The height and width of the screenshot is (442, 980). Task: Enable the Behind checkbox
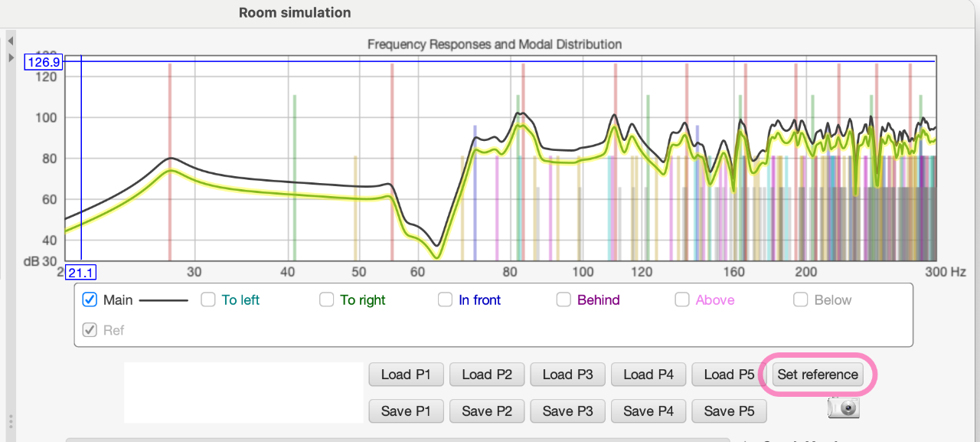[x=564, y=300]
